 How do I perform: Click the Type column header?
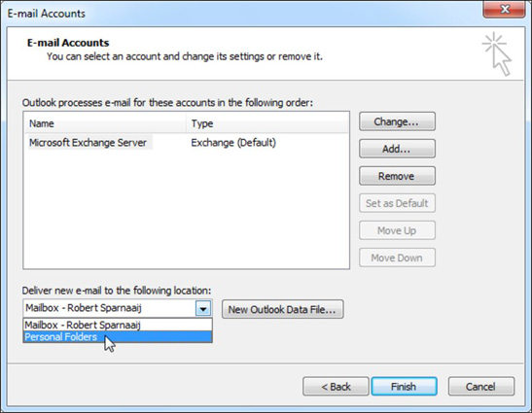[x=267, y=123]
